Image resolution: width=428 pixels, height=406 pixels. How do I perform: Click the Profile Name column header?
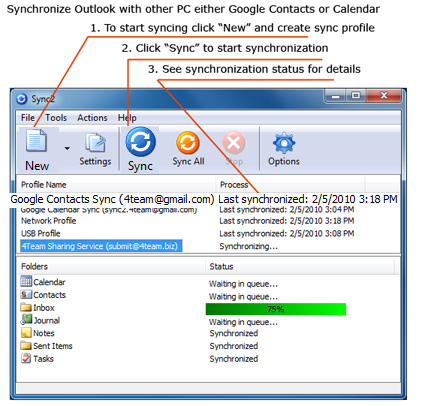click(x=44, y=185)
